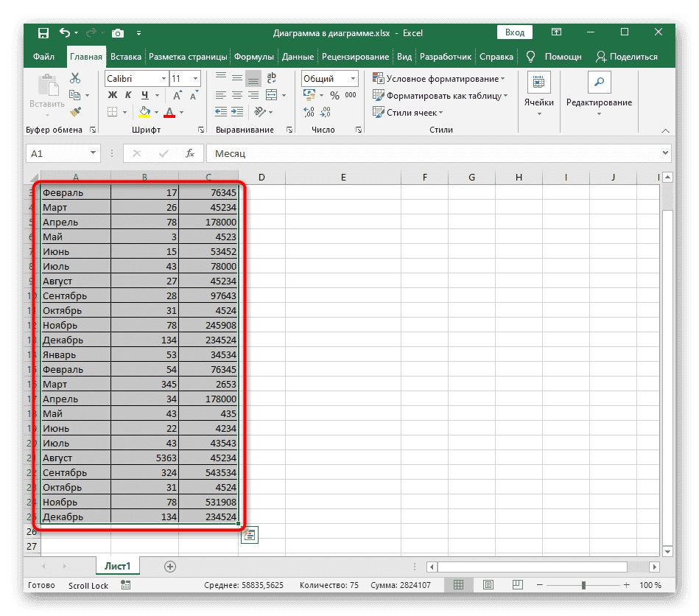Open the Формулы ribbon tab

point(254,57)
